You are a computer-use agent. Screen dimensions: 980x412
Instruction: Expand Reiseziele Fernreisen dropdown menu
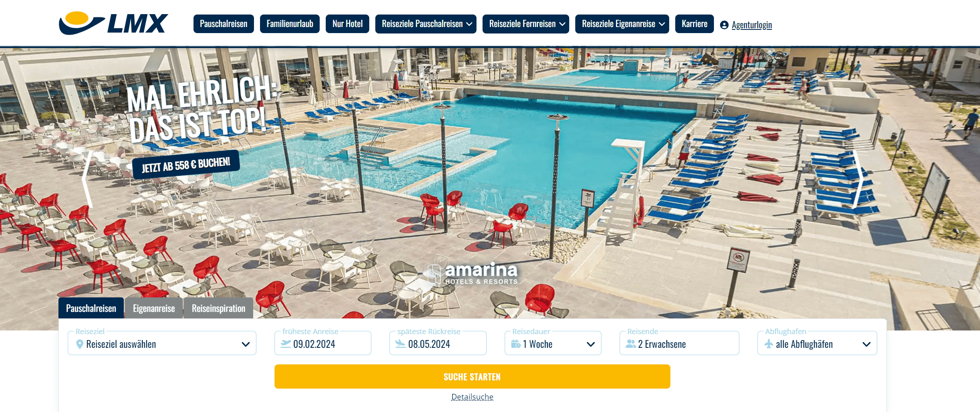[x=526, y=24]
